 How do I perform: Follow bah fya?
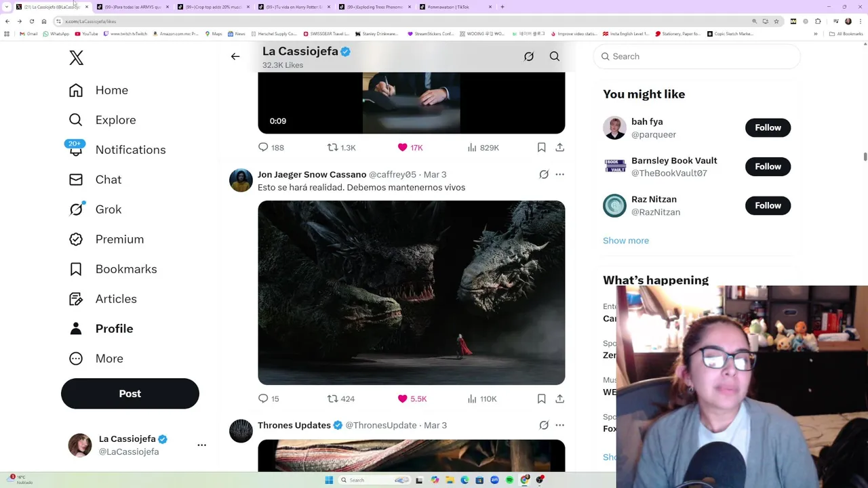click(768, 127)
